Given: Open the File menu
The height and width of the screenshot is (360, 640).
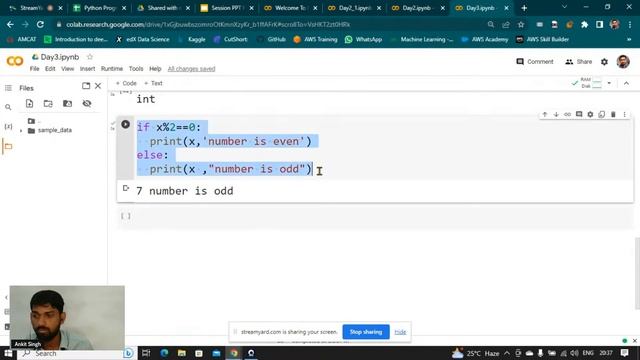Looking at the screenshot, I should 34,69.
